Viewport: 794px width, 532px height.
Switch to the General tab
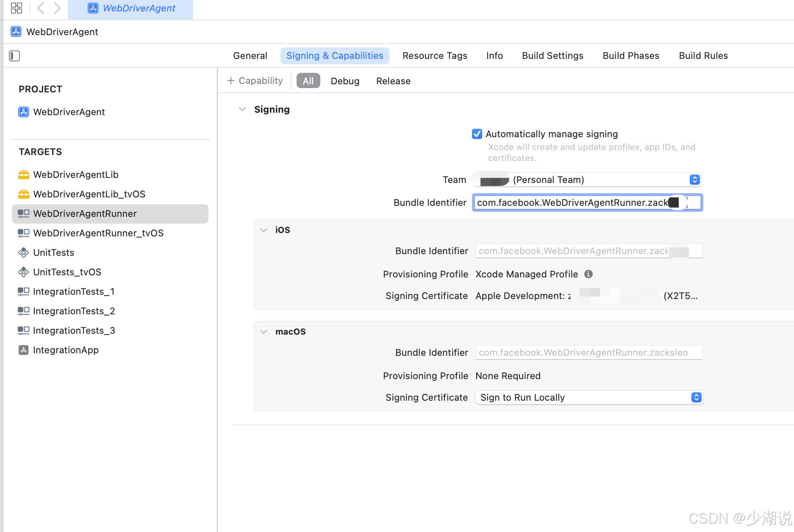[x=250, y=56]
